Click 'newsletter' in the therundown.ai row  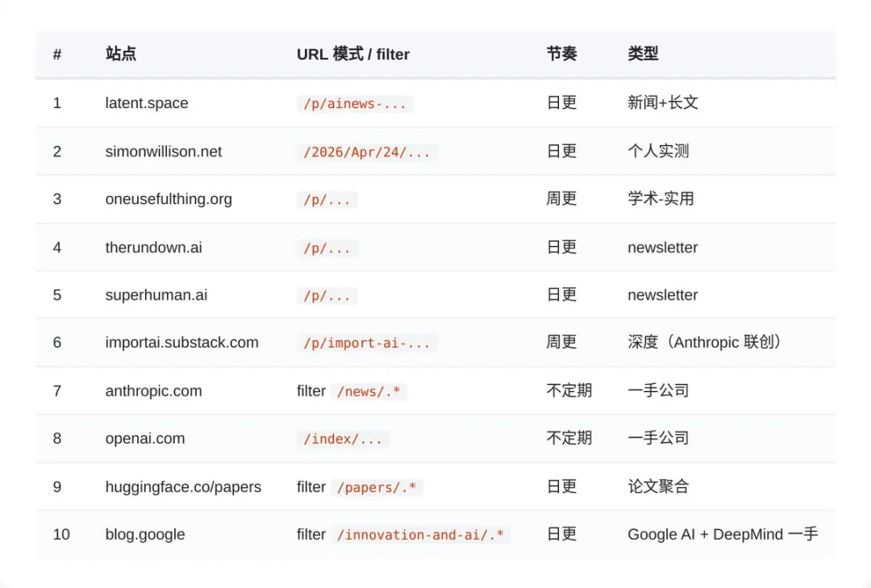(x=663, y=248)
